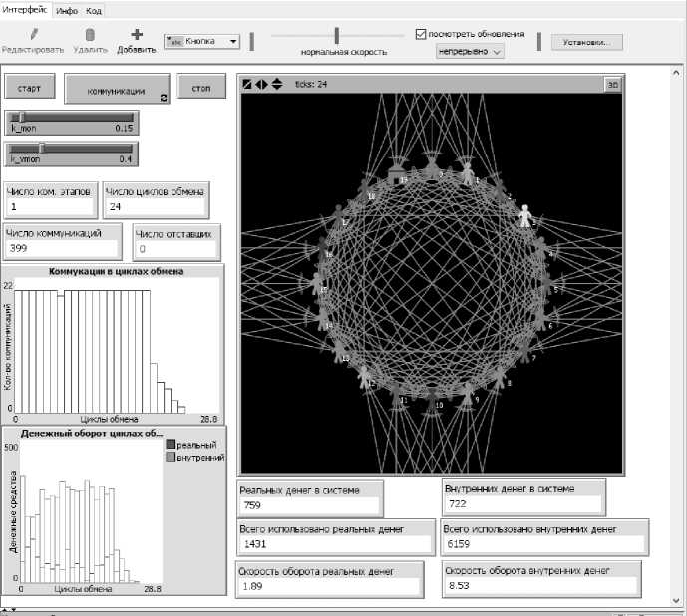
Task: Click the Число ком. этапов monitor
Action: (51, 200)
